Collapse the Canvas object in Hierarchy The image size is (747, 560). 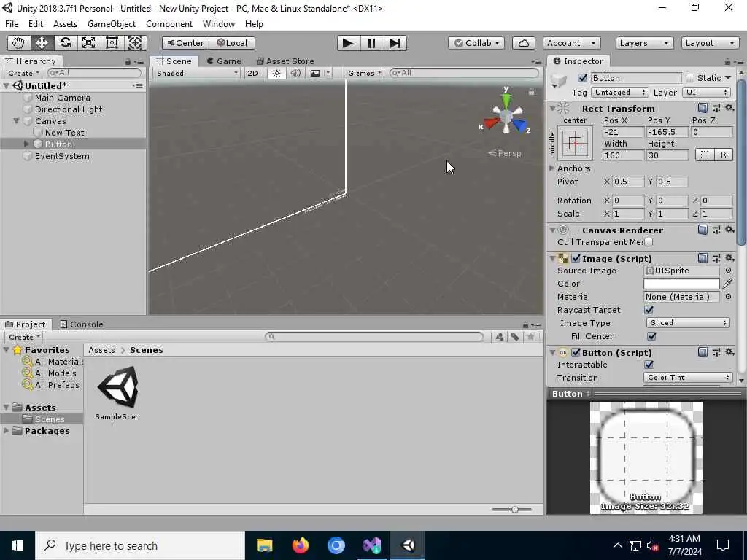tap(16, 120)
